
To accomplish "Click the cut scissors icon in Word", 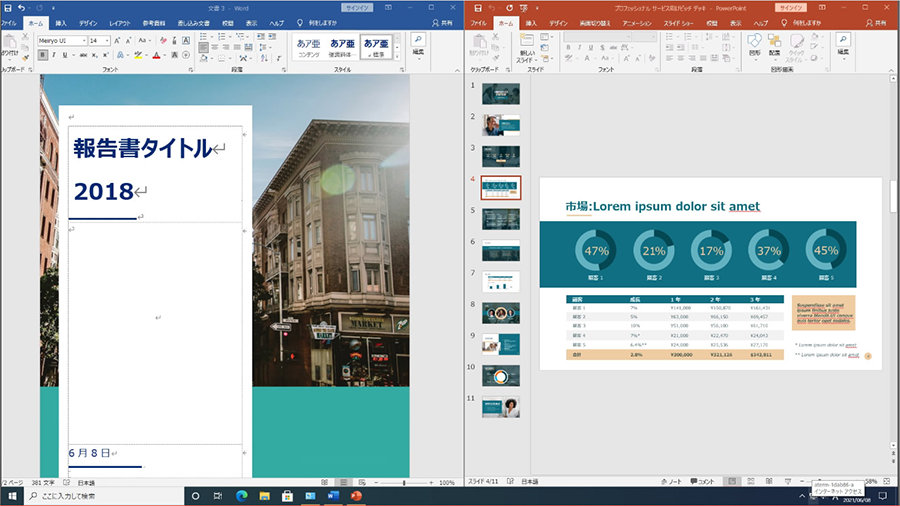I will [25, 36].
